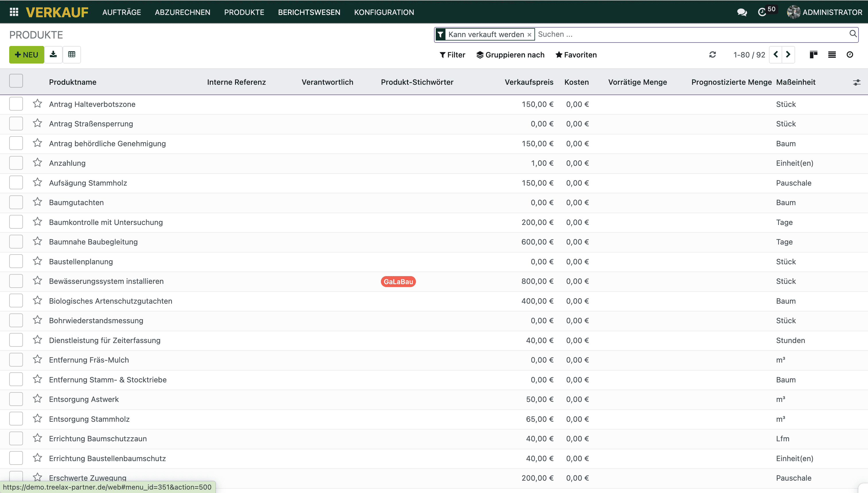Open the Gruppieren nach dropdown
Viewport: 868px width, 493px height.
tap(510, 55)
